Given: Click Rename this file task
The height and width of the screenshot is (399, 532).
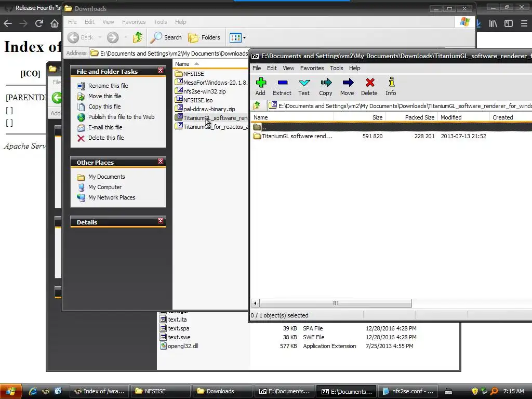Looking at the screenshot, I should 108,86.
